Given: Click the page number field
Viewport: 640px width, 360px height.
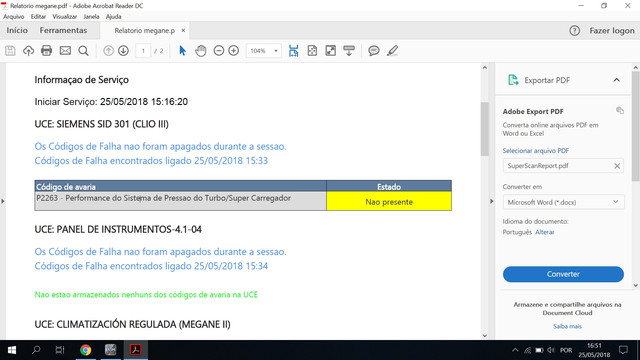Looking at the screenshot, I should pyautogui.click(x=143, y=51).
